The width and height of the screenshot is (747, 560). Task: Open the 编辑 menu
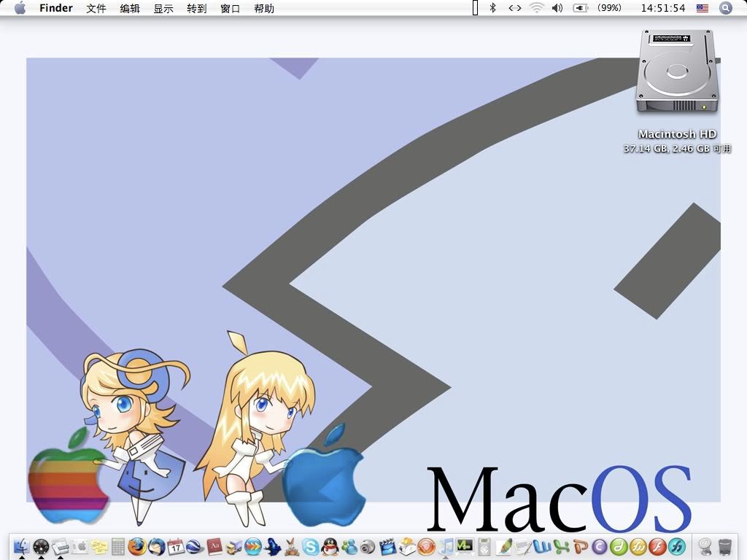[x=130, y=8]
